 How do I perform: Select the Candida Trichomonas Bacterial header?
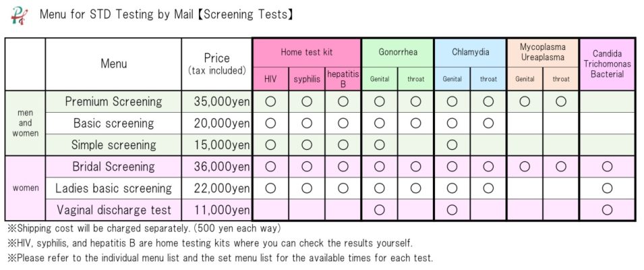pos(607,64)
